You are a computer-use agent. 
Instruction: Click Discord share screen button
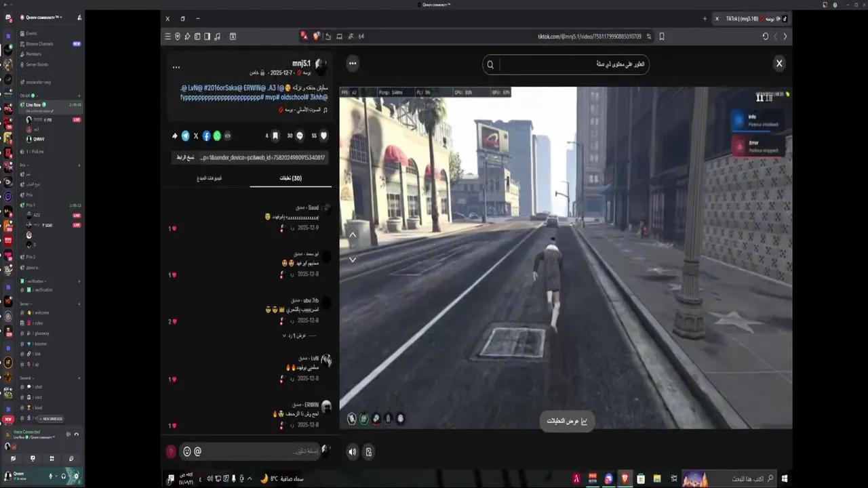point(33,459)
